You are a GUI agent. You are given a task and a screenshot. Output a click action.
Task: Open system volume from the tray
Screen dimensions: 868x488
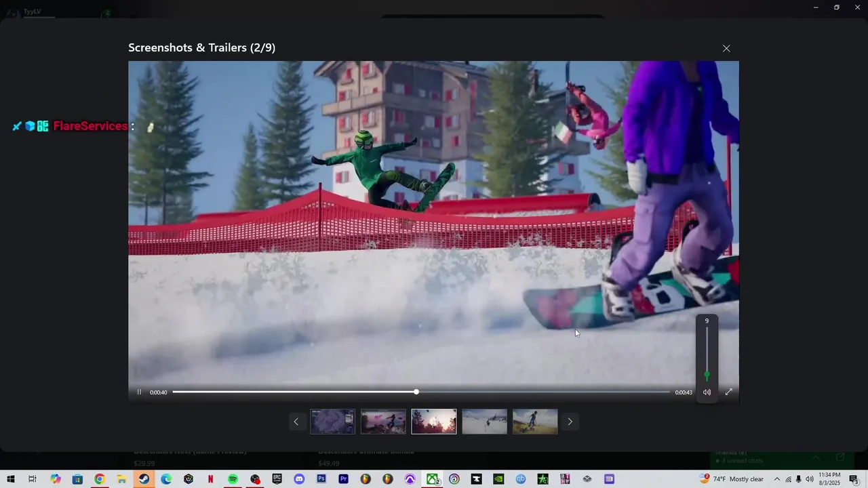click(809, 479)
